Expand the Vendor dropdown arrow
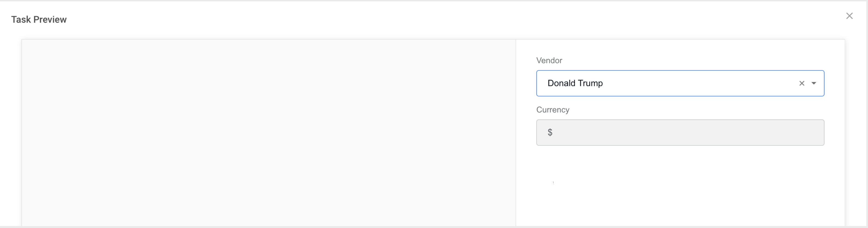868x228 pixels. pos(814,83)
